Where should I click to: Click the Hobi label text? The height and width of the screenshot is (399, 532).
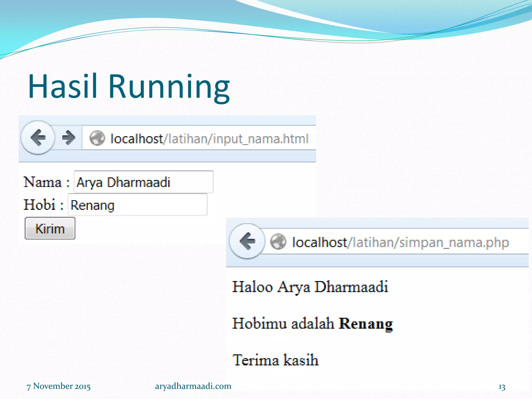click(40, 205)
